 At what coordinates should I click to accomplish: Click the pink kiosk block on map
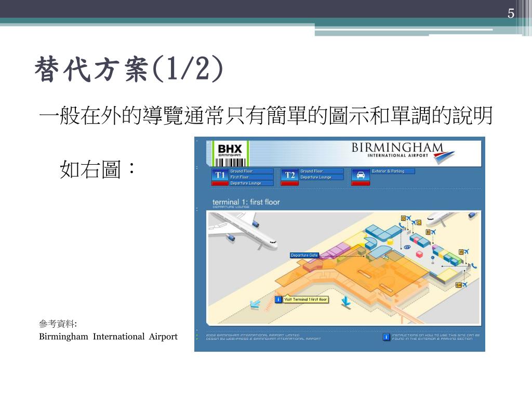click(x=419, y=254)
